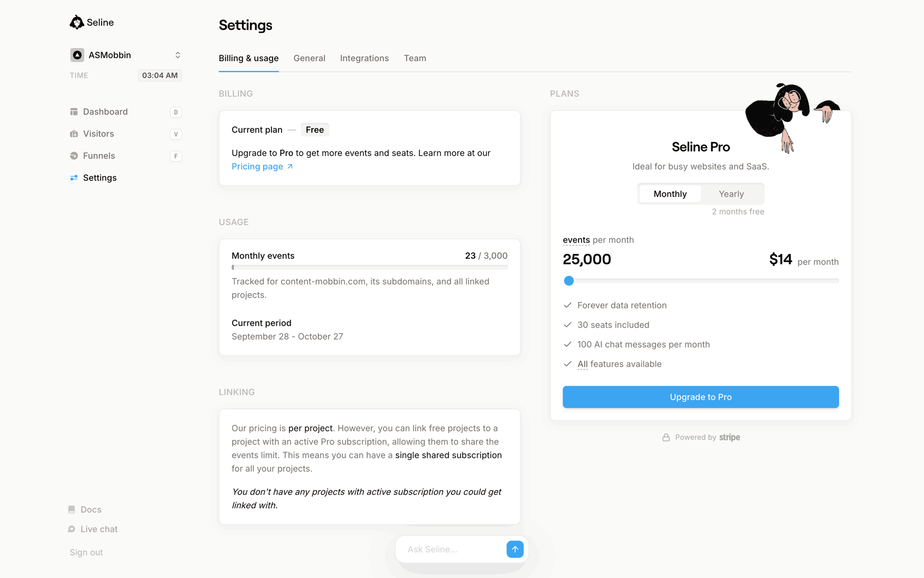Click the underlined 'All' features word

[582, 364]
